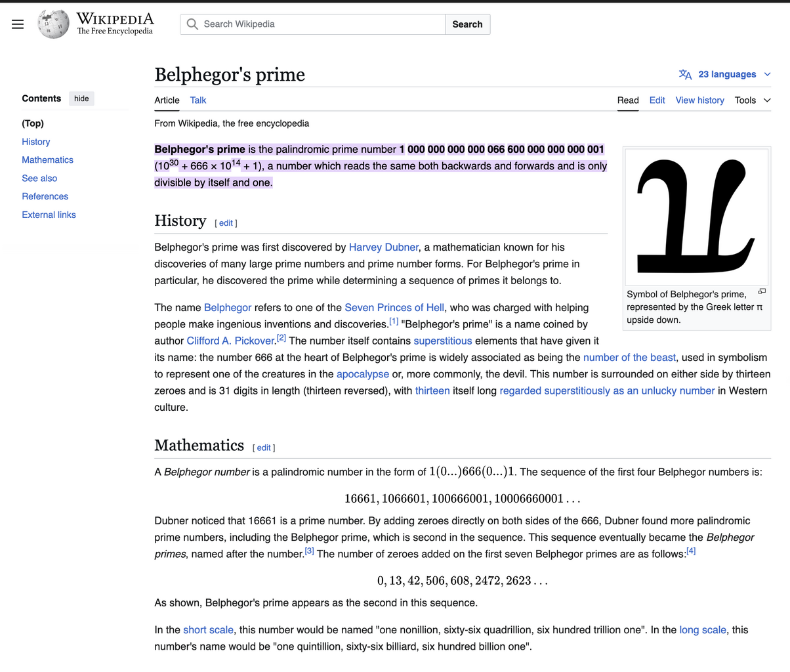Click the Belphegor's prime symbol image
Viewport: 790px width, 672px height.
click(696, 217)
